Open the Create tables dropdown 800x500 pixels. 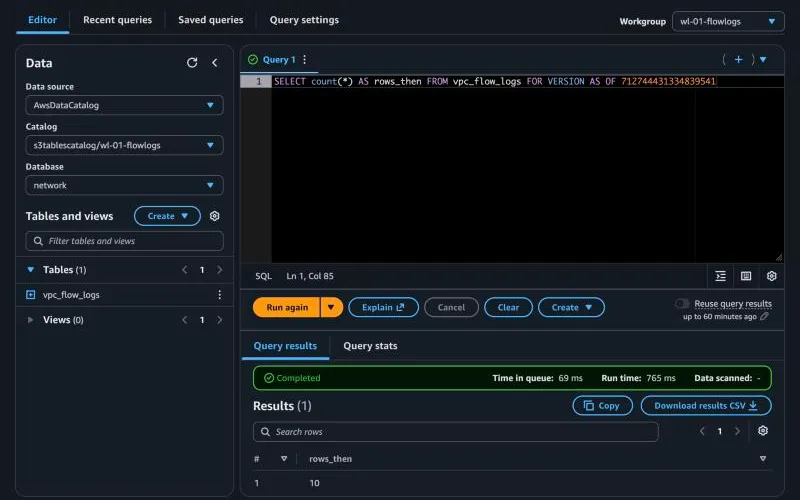pos(167,216)
